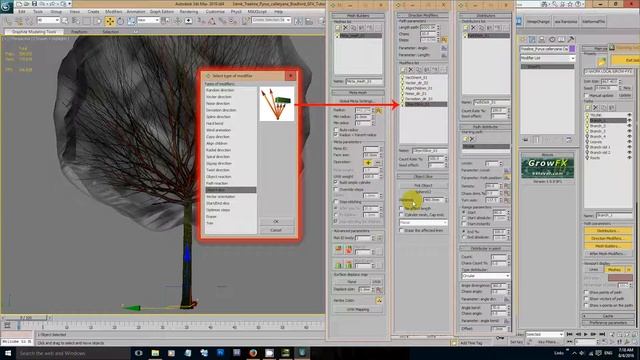
Task: Click 'Pick Object' button in Object Slice
Action: (x=423, y=185)
